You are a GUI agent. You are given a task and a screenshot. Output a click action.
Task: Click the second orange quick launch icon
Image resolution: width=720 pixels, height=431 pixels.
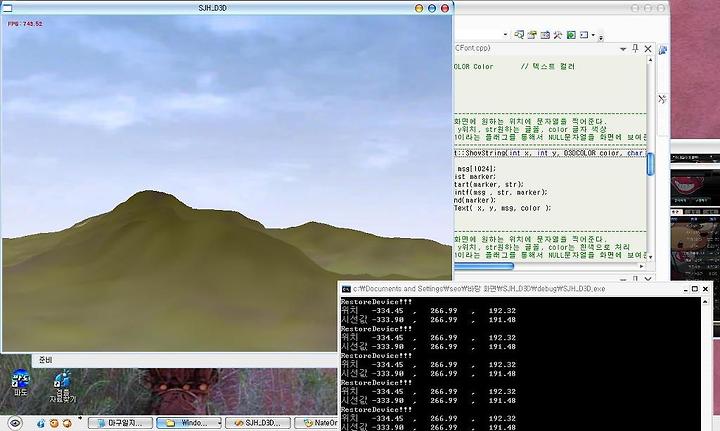[67, 423]
